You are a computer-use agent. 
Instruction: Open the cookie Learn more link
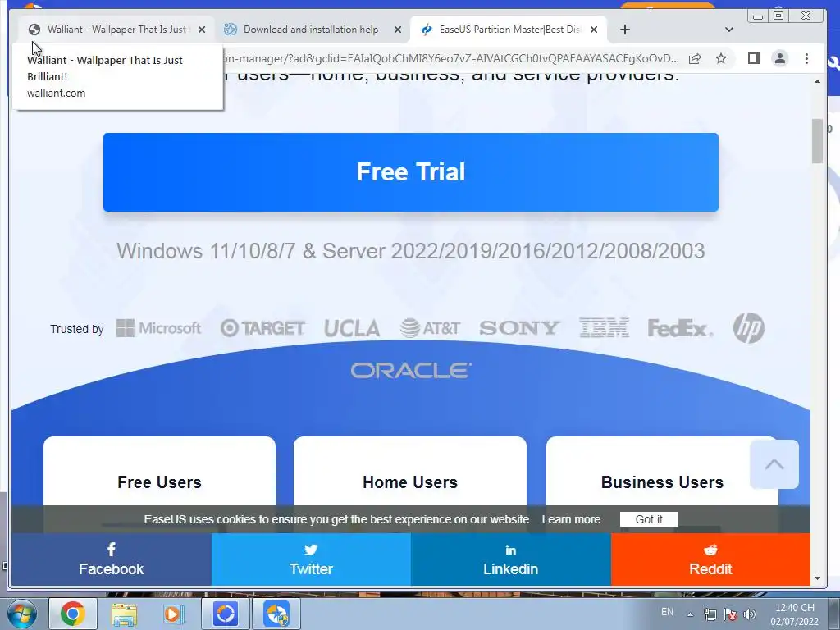click(x=571, y=519)
